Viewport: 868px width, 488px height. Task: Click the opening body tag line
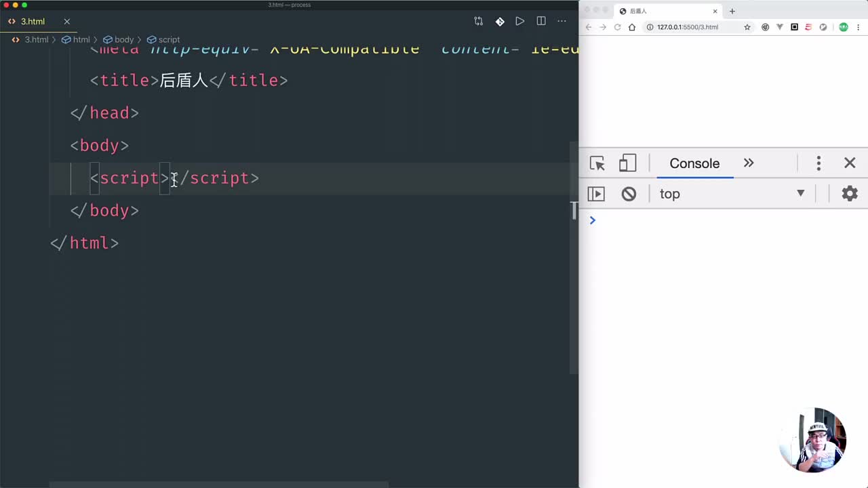click(x=100, y=145)
